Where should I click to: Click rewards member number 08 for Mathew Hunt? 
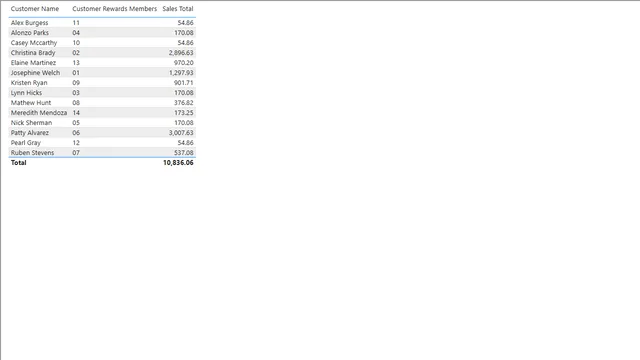[76, 103]
